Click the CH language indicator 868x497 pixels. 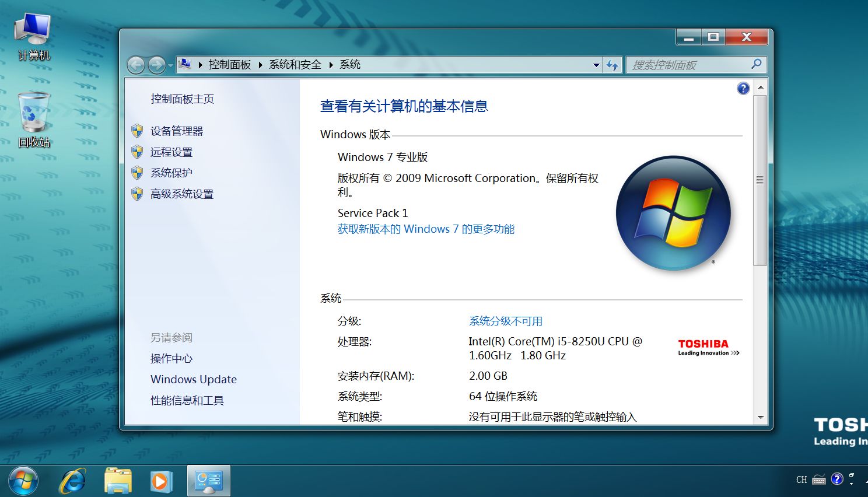pos(801,480)
